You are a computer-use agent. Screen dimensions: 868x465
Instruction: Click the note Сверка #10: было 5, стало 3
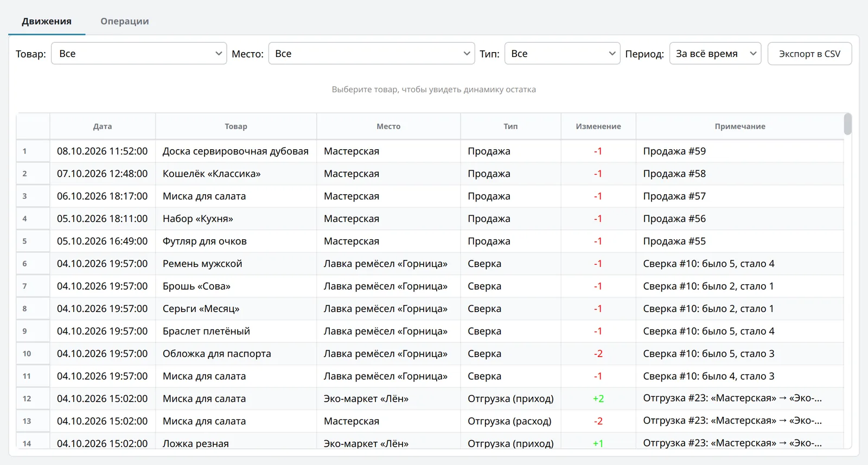pyautogui.click(x=740, y=354)
